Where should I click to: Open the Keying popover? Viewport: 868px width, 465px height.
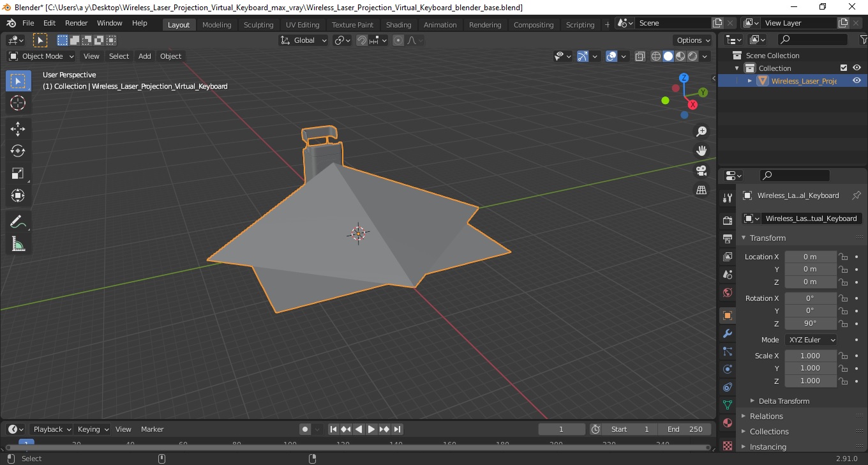[93, 429]
